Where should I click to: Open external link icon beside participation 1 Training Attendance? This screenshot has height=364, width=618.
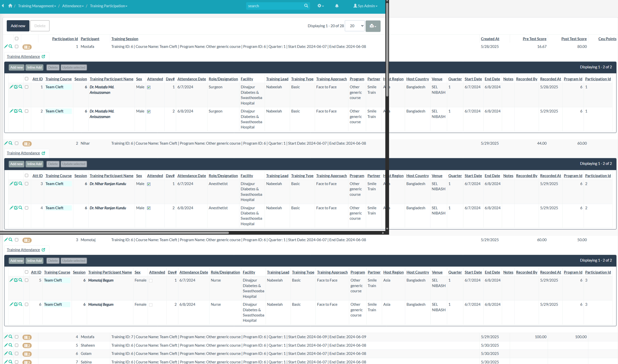[43, 56]
